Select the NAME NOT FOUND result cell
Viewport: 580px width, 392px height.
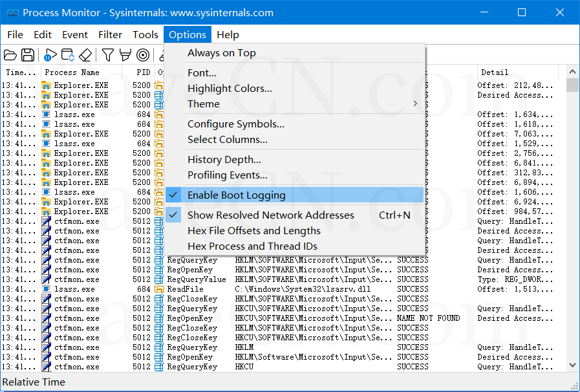(428, 318)
